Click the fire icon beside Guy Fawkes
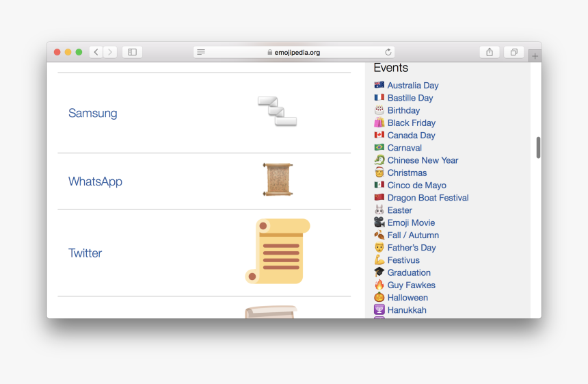The image size is (588, 384). click(379, 285)
